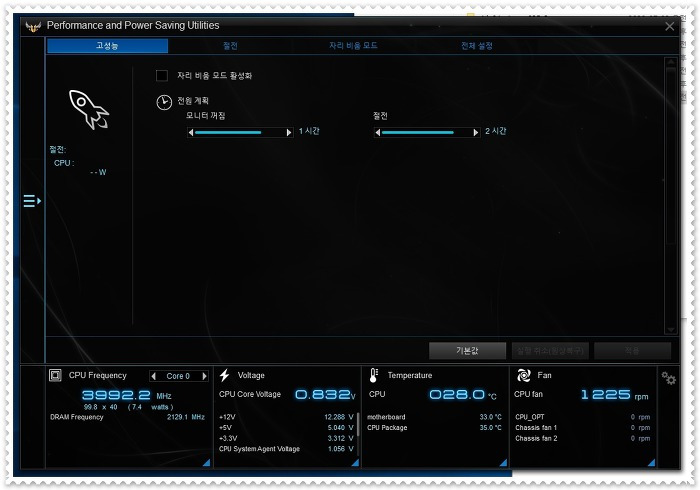Viewport: 700px width, 490px height.
Task: Click the rocket high performance icon
Action: click(89, 110)
